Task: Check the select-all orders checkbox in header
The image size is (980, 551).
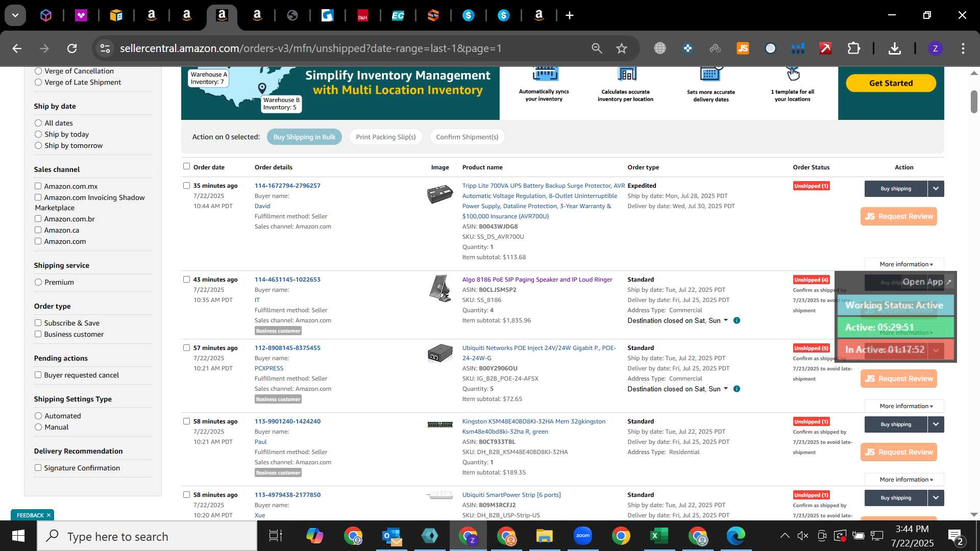Action: pyautogui.click(x=186, y=166)
